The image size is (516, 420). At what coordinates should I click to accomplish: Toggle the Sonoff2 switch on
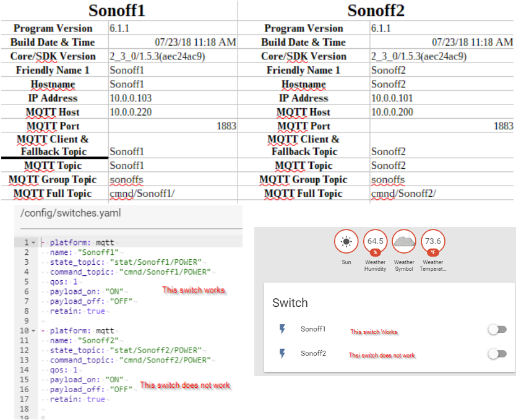497,353
